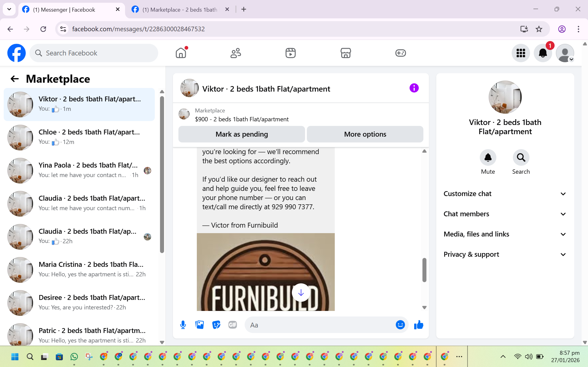The height and width of the screenshot is (367, 588).
Task: Open the emoji picker in message box
Action: 400,325
